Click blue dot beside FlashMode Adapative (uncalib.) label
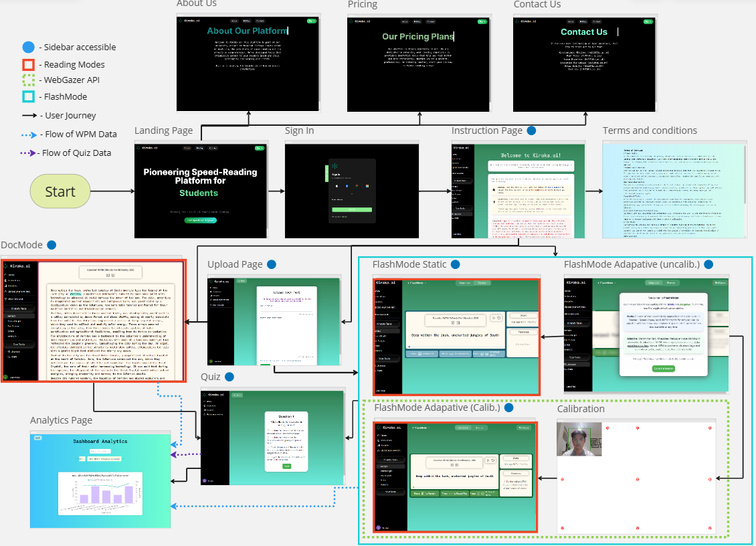Image resolution: width=756 pixels, height=546 pixels. 708,264
